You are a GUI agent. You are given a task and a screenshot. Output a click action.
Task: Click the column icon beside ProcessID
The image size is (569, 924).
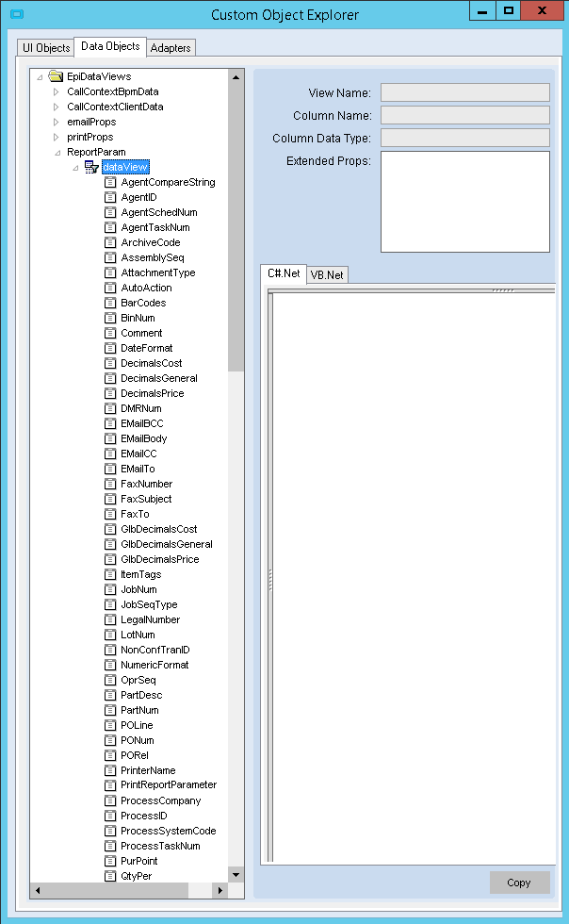[110, 816]
